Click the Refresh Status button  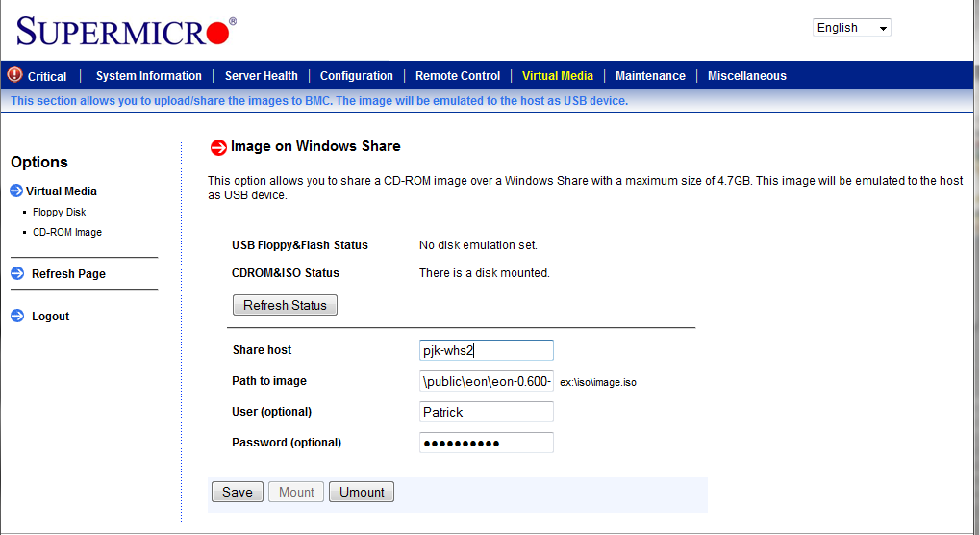(x=285, y=305)
